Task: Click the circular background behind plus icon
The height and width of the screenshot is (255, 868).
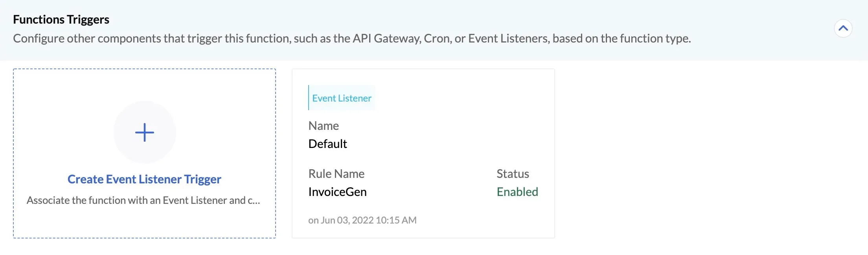Action: (145, 132)
